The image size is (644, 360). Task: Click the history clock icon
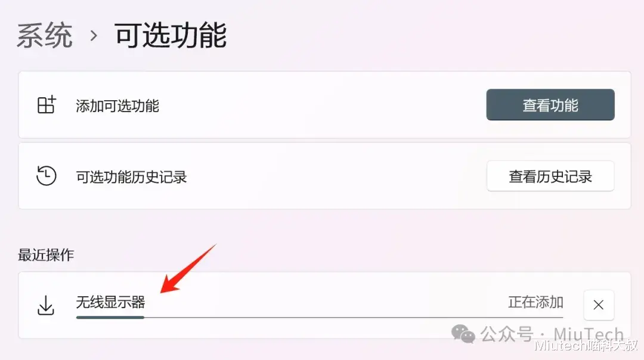pos(46,176)
